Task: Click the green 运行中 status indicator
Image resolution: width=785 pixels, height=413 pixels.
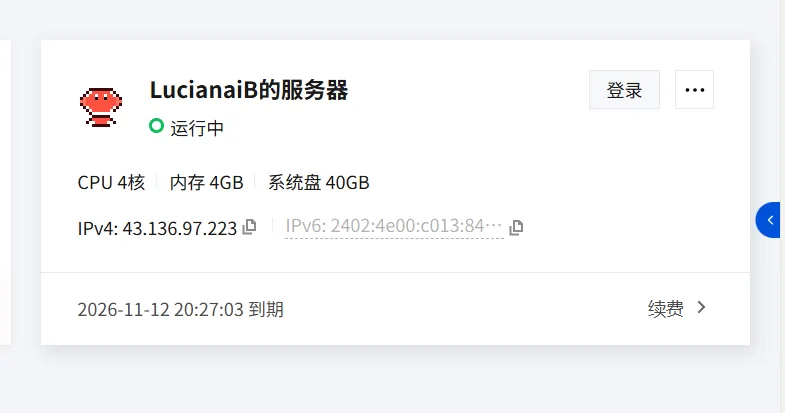Action: point(156,126)
